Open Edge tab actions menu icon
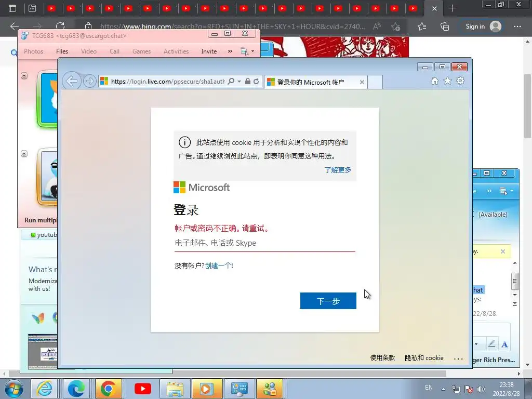The height and width of the screenshot is (399, 532). click(x=12, y=8)
